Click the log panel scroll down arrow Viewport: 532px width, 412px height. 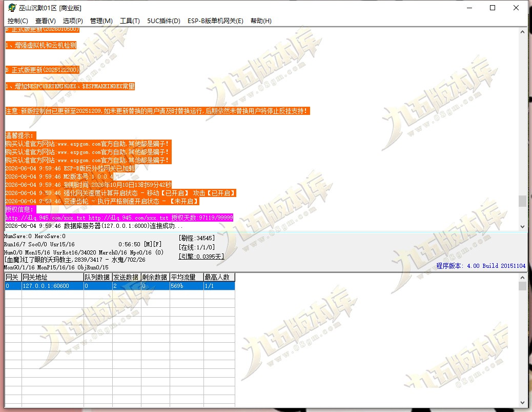click(x=522, y=227)
